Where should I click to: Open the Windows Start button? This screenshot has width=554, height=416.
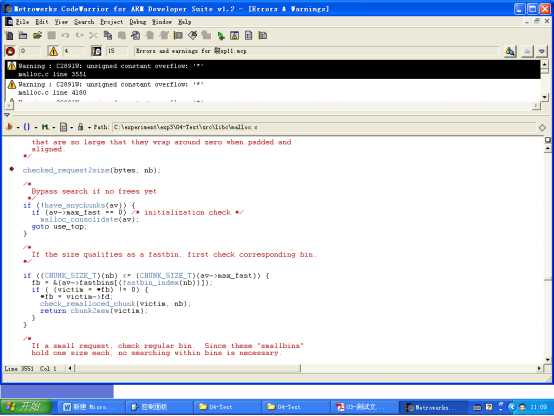[26, 406]
